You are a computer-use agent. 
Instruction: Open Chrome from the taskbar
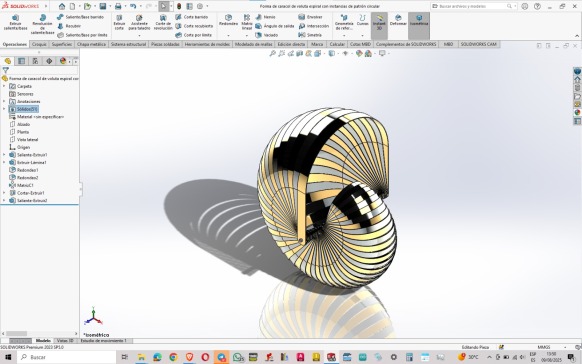[173, 357]
